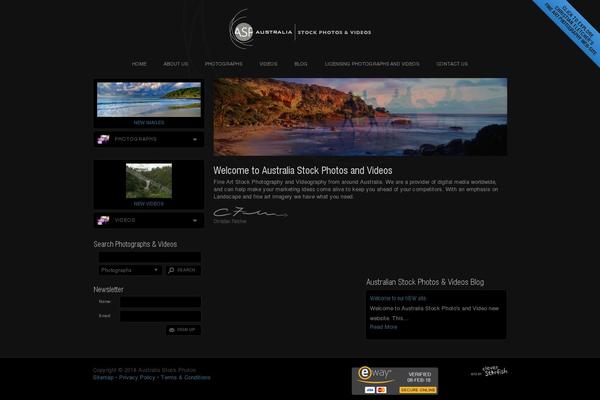600x400 pixels.
Task: Open the Privacy Policy footer link
Action: point(137,377)
